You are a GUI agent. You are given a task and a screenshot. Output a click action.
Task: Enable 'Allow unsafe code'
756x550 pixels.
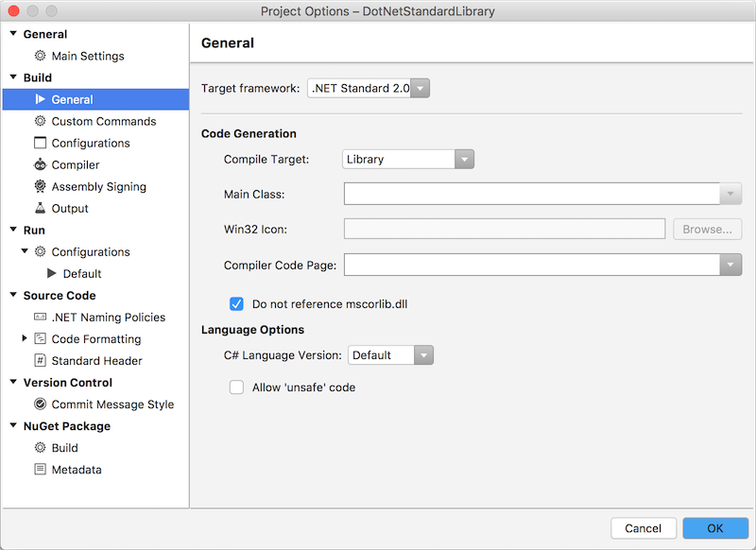(x=236, y=387)
